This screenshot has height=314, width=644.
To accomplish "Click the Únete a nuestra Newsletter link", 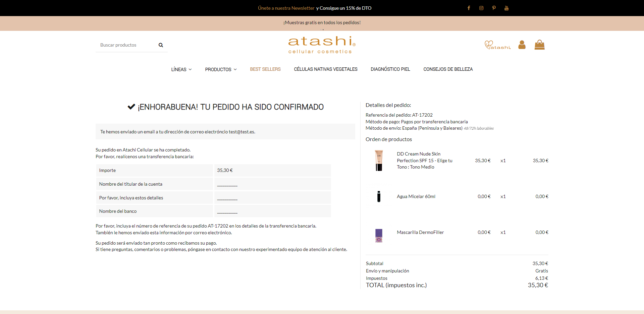I will coord(286,8).
